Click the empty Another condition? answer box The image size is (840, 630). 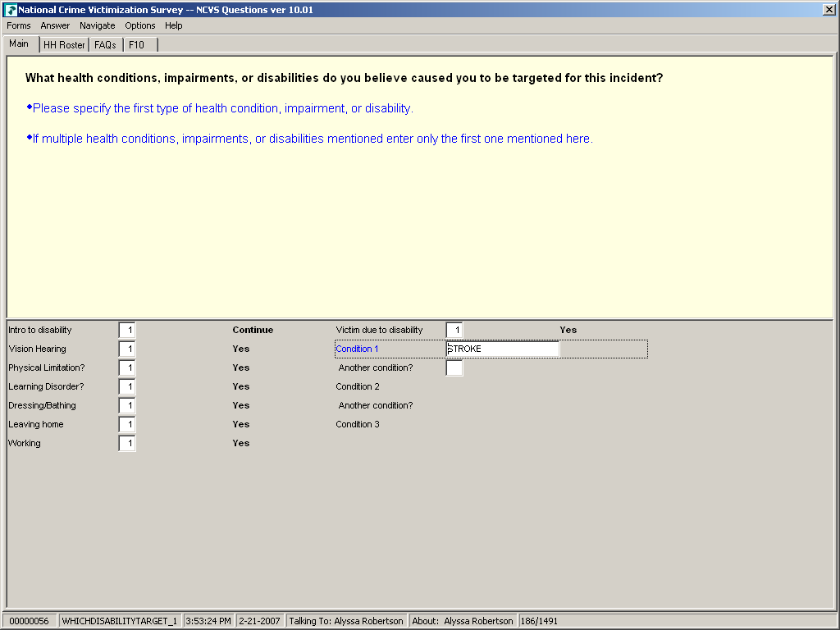point(454,368)
